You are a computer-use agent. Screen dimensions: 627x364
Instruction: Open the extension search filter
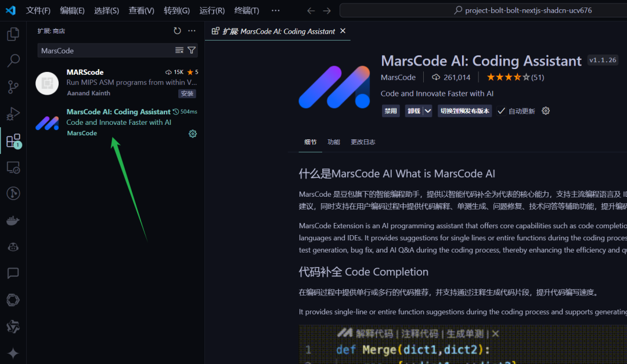point(192,51)
